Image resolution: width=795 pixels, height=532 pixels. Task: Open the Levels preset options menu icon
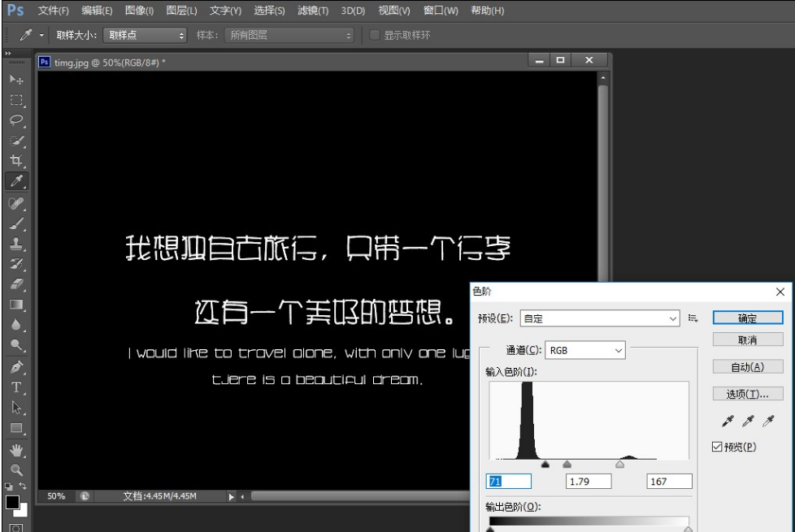tap(693, 318)
